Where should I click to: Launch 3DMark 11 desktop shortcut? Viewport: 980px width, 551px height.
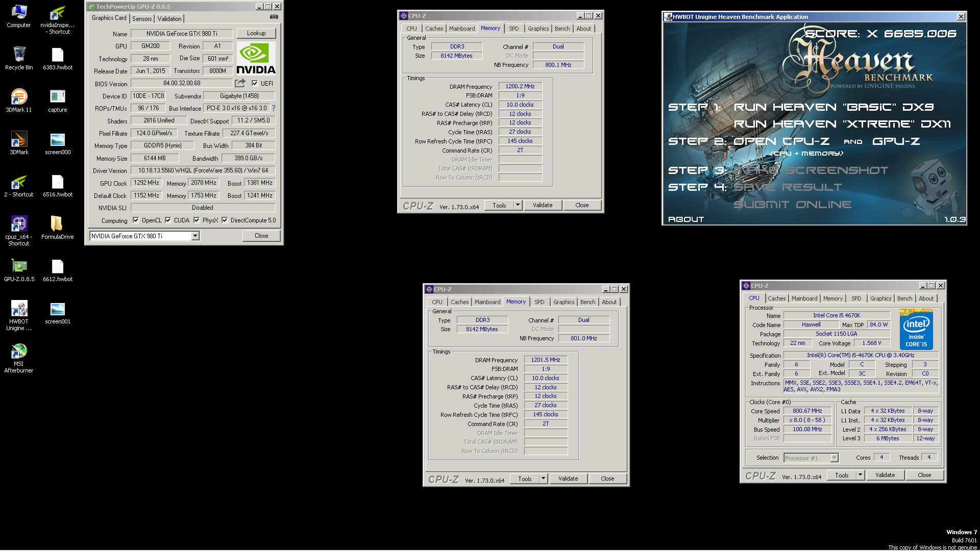(19, 101)
